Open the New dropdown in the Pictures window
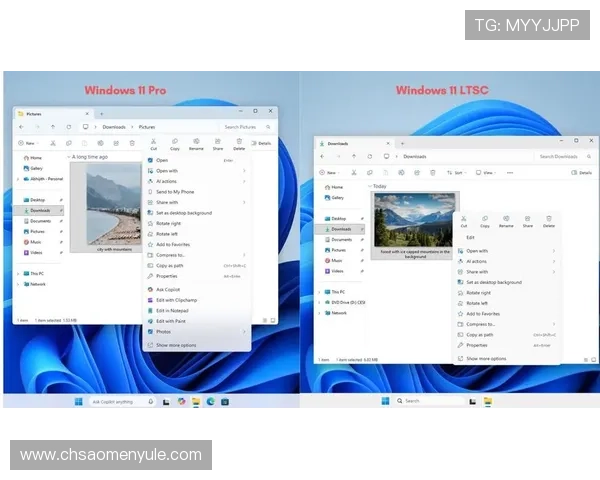 pos(27,143)
